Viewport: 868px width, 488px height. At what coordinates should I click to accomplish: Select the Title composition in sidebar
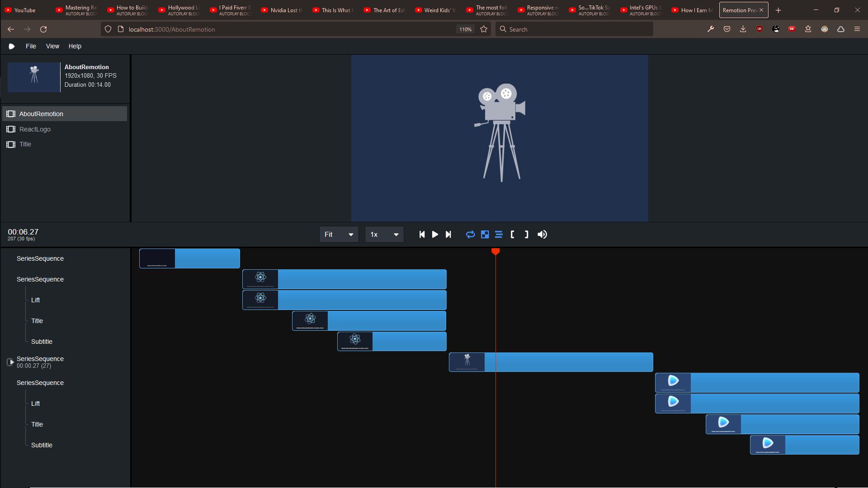tap(65, 144)
